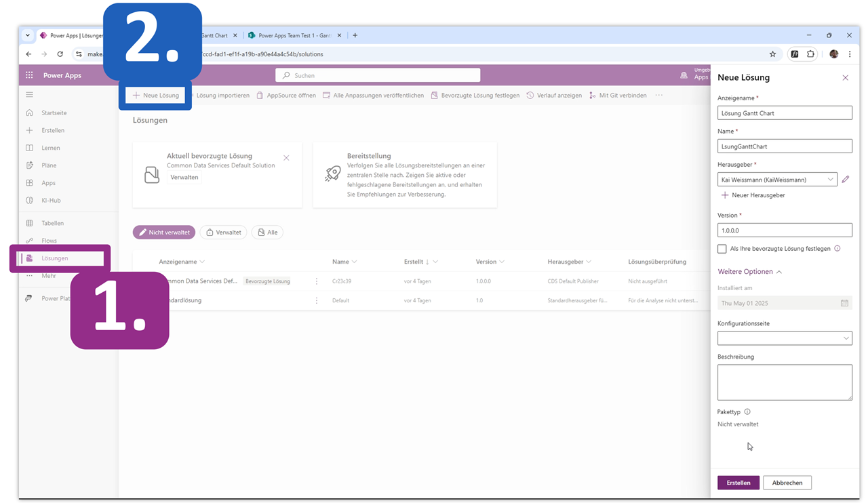Screen dimensions: 868x503
Task: Click the Abbrechen button
Action: coord(787,483)
